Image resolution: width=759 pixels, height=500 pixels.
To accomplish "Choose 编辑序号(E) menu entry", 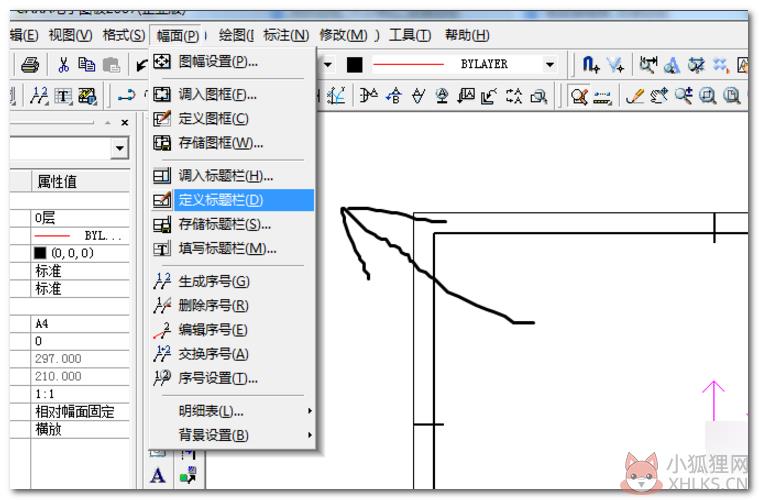I will pos(233,330).
